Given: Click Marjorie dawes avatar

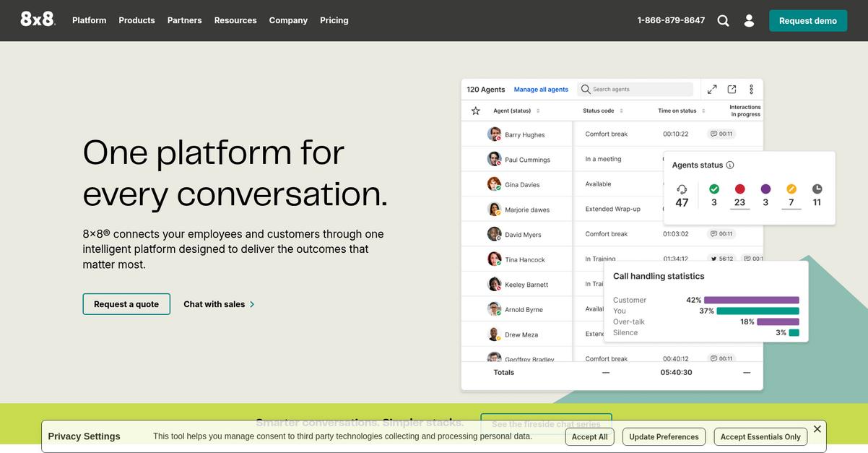Looking at the screenshot, I should click(494, 209).
